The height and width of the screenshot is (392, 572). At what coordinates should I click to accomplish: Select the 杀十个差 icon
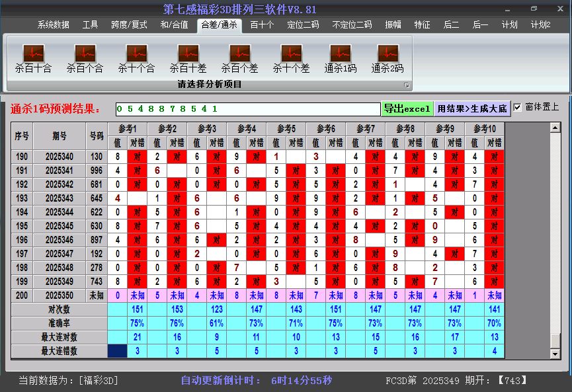(291, 54)
